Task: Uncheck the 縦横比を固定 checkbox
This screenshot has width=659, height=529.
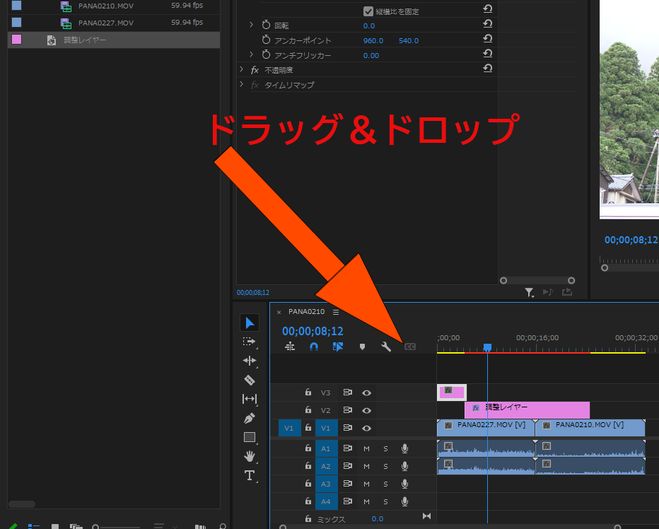Action: (x=368, y=11)
